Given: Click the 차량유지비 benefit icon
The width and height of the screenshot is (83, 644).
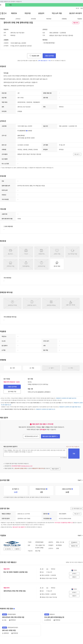Looking at the screenshot, I should 41,252.
